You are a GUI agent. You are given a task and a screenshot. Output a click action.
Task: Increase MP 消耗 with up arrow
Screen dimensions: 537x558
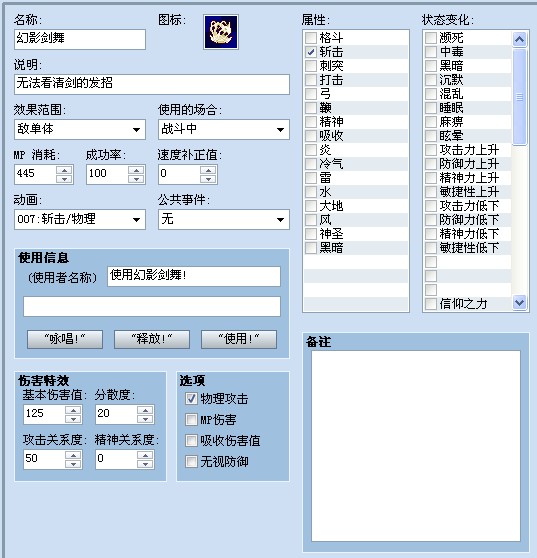pyautogui.click(x=64, y=170)
